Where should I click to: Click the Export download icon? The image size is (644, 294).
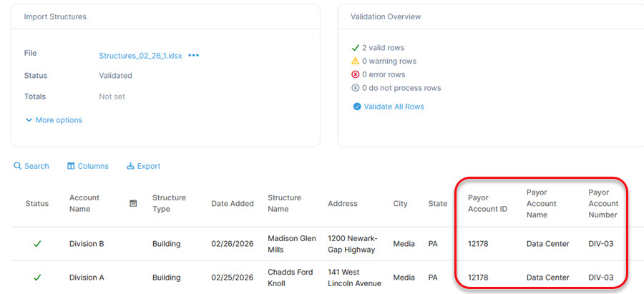(x=130, y=166)
